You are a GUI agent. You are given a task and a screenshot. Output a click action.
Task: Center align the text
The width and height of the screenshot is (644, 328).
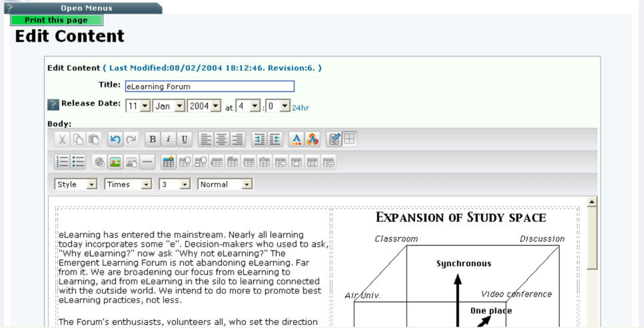[222, 139]
